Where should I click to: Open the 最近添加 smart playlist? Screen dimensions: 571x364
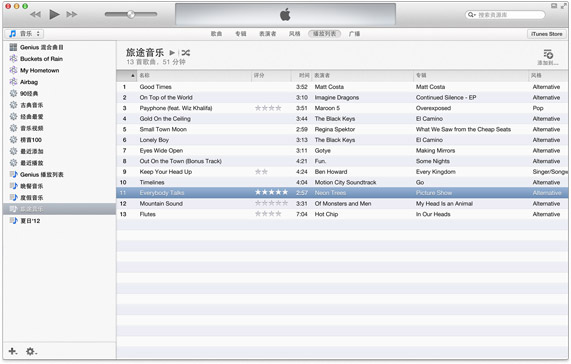[59, 151]
